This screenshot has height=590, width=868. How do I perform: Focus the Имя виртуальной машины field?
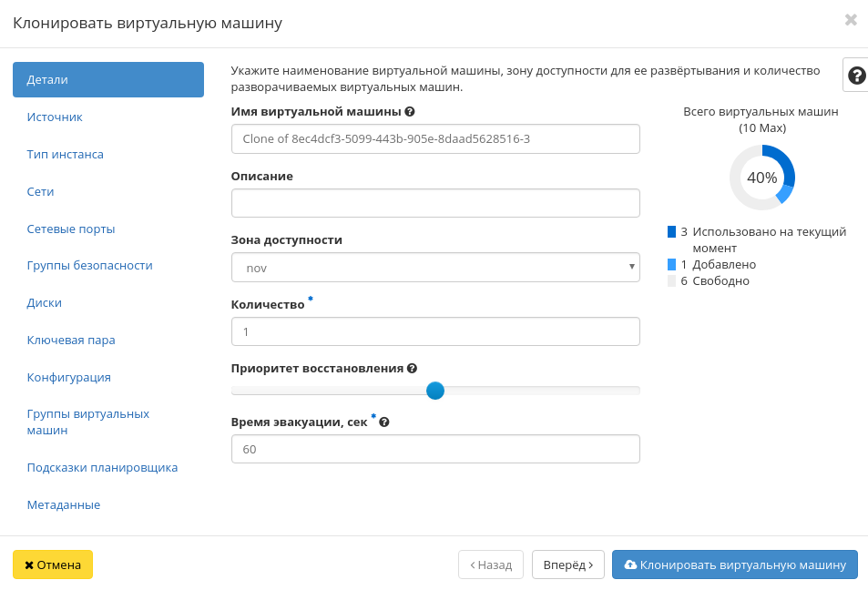435,139
